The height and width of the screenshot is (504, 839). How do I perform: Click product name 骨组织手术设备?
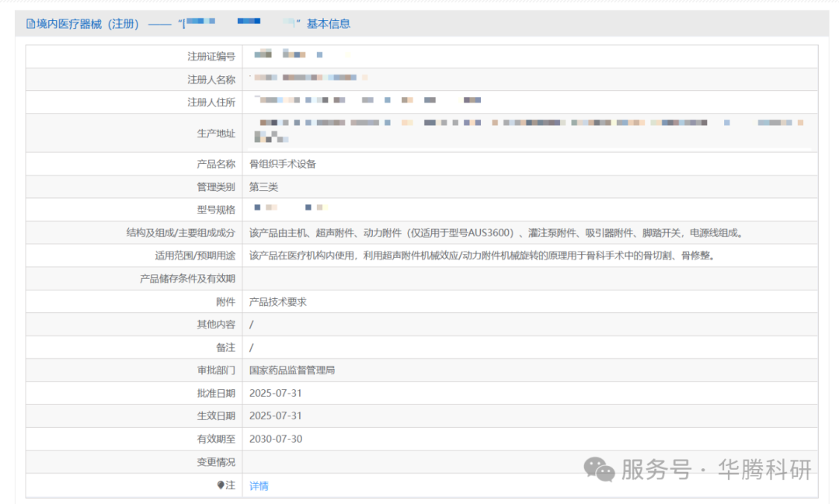pyautogui.click(x=282, y=165)
